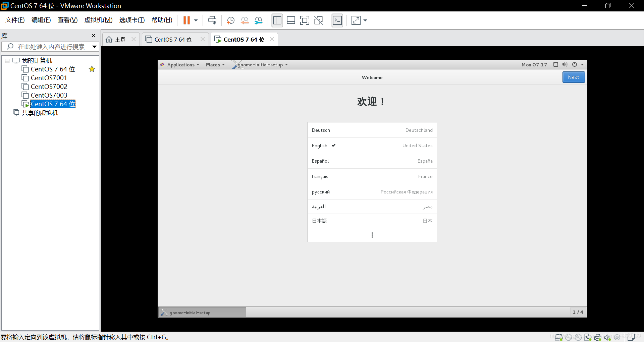
Task: Send Ctrl+Alt+Del to the virtual machine
Action: pos(212,20)
